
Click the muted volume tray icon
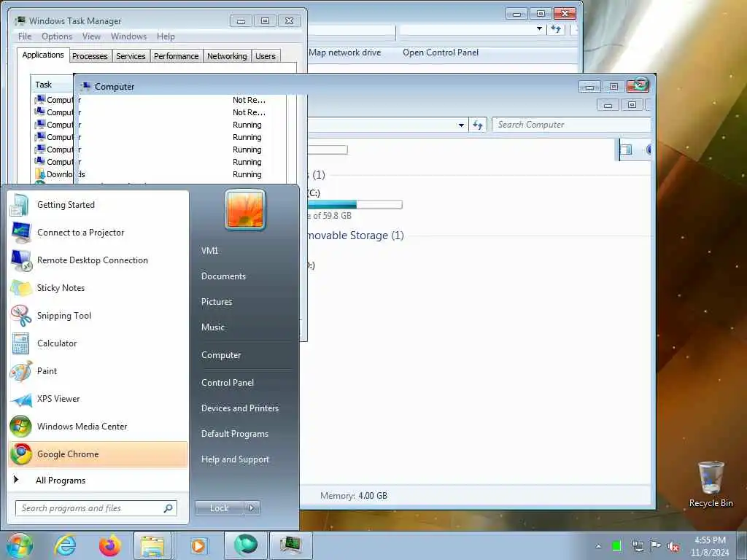click(673, 547)
